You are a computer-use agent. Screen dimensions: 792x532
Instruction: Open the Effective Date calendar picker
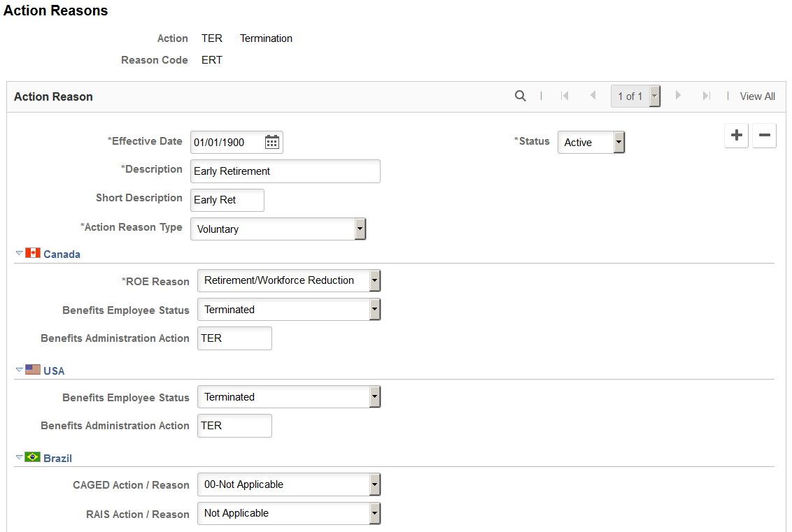point(271,143)
